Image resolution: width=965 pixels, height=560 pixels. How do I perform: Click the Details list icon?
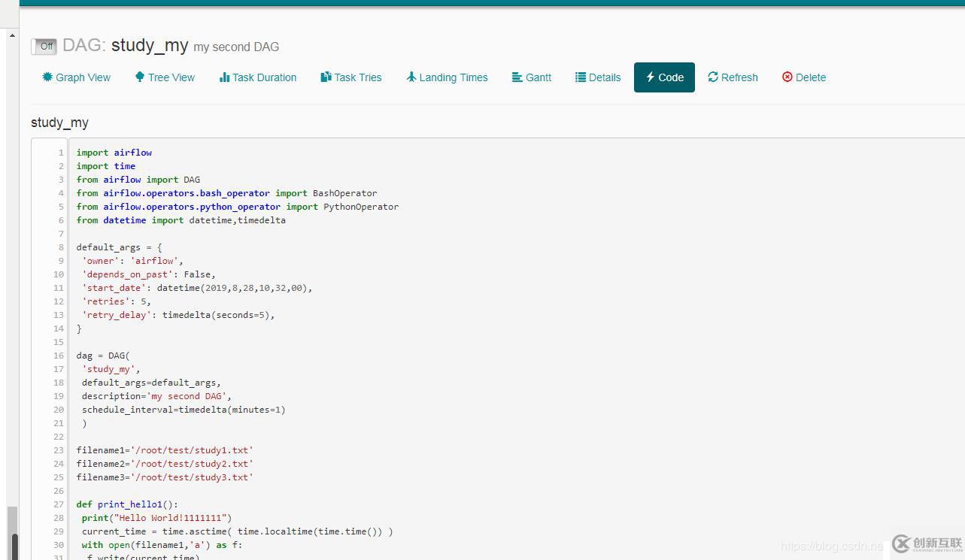(581, 77)
